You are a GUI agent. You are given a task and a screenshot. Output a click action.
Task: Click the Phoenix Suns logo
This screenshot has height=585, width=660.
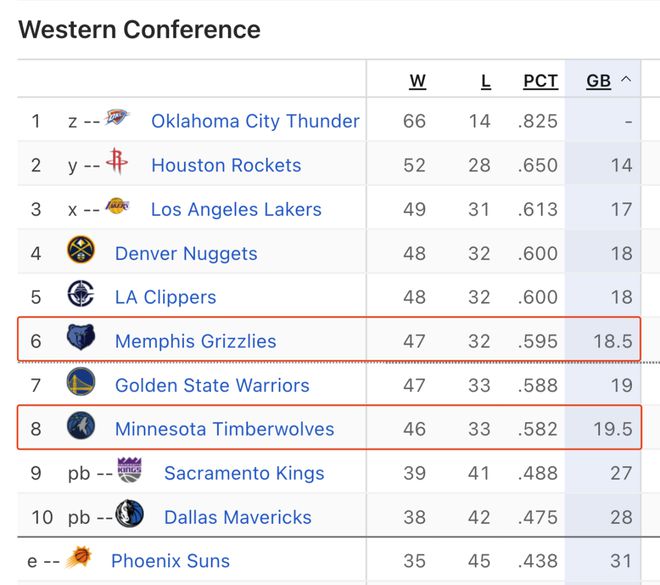[x=79, y=557]
